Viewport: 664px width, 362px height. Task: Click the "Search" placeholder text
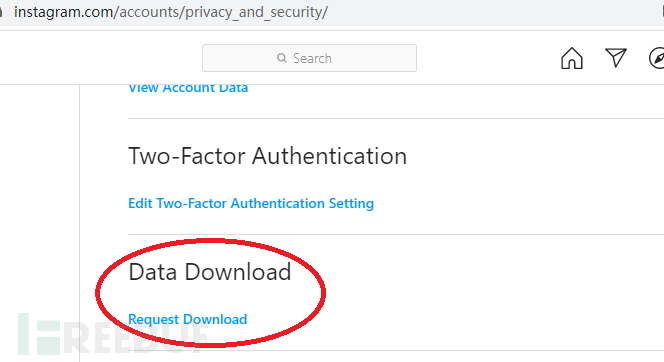click(313, 58)
